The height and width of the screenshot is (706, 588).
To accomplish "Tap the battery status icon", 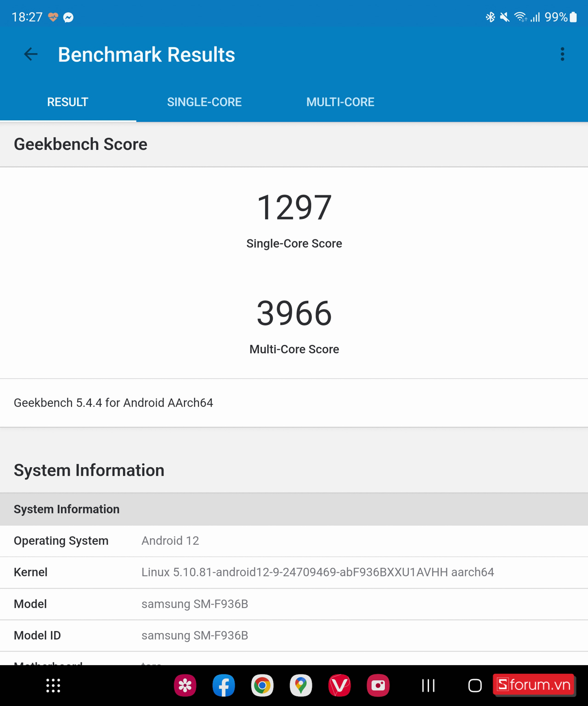I will (573, 17).
